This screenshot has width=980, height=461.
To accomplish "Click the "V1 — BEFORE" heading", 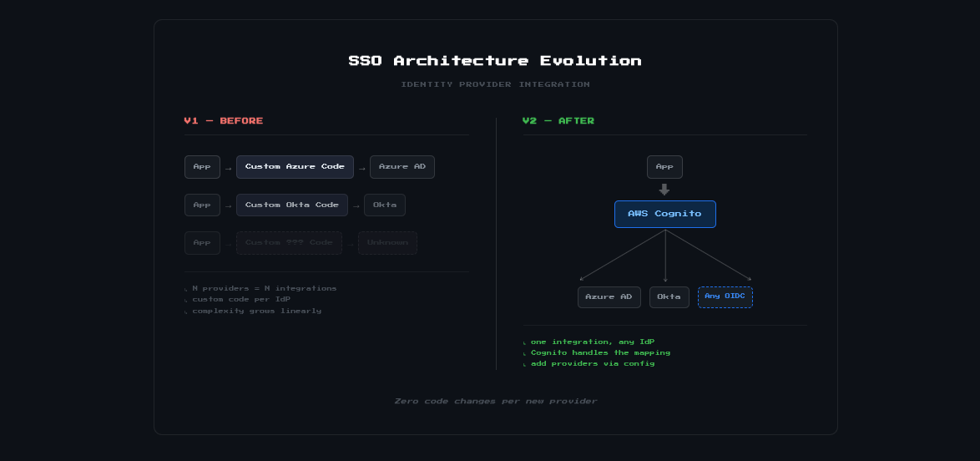I will click(x=224, y=121).
